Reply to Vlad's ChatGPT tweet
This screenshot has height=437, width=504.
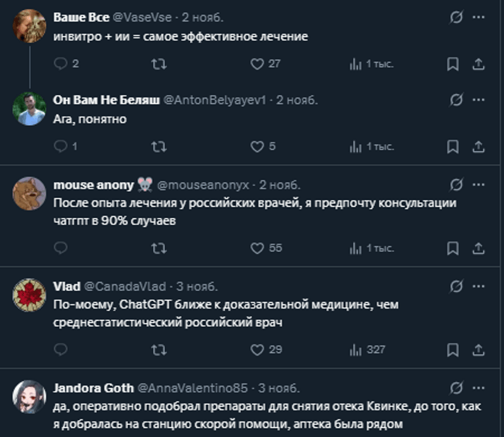[x=61, y=349]
